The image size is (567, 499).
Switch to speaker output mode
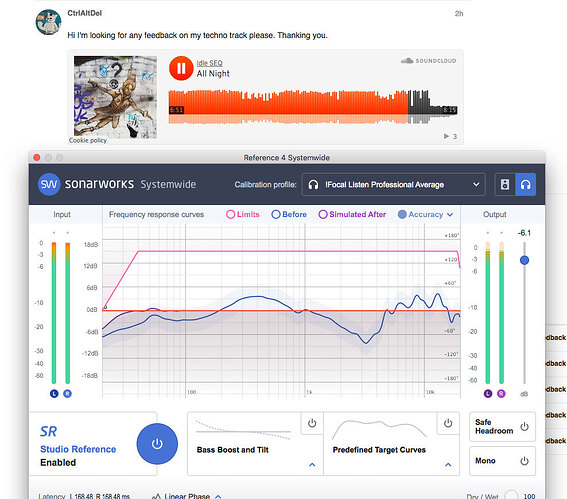pos(505,184)
